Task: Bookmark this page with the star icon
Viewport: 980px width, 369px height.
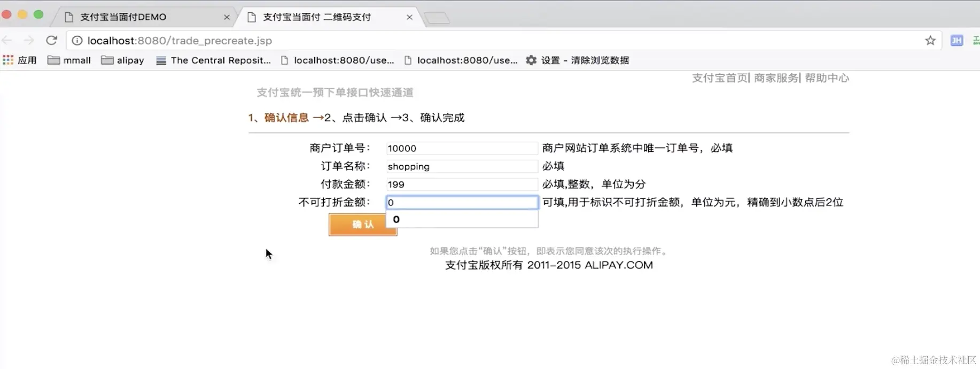Action: [930, 41]
